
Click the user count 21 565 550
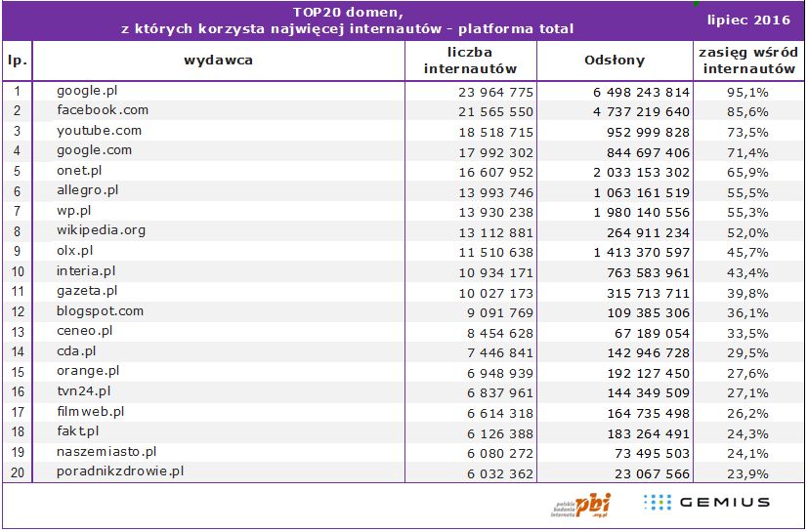[x=495, y=111]
